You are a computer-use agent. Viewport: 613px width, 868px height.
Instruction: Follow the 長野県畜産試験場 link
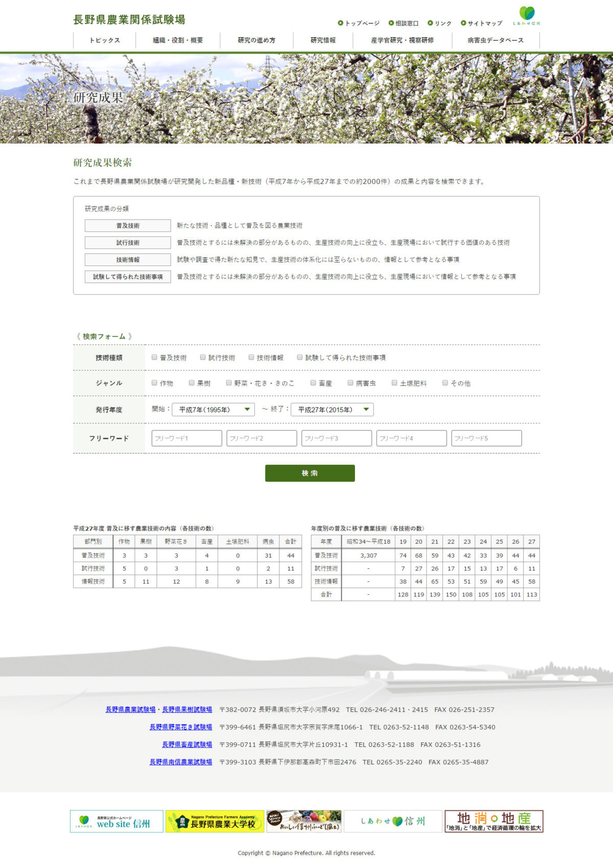coord(187,744)
